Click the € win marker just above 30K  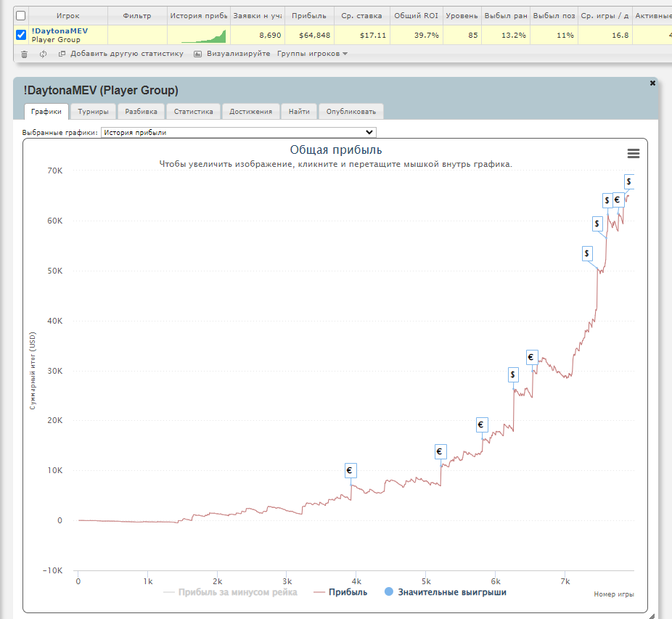point(532,357)
